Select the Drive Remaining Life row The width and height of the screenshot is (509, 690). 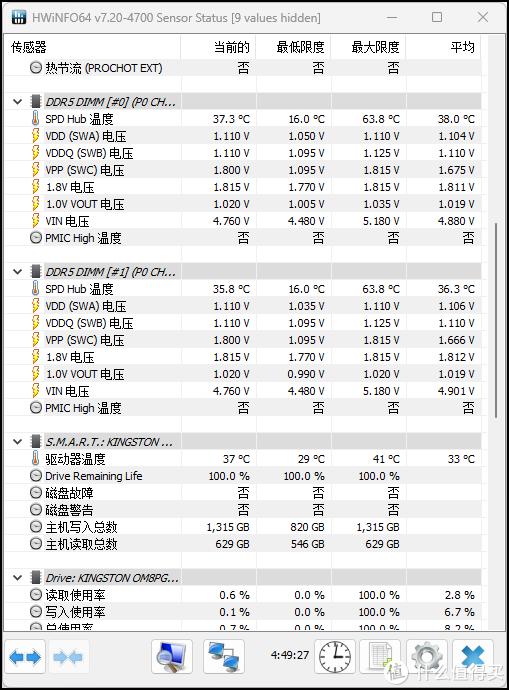click(x=243, y=476)
